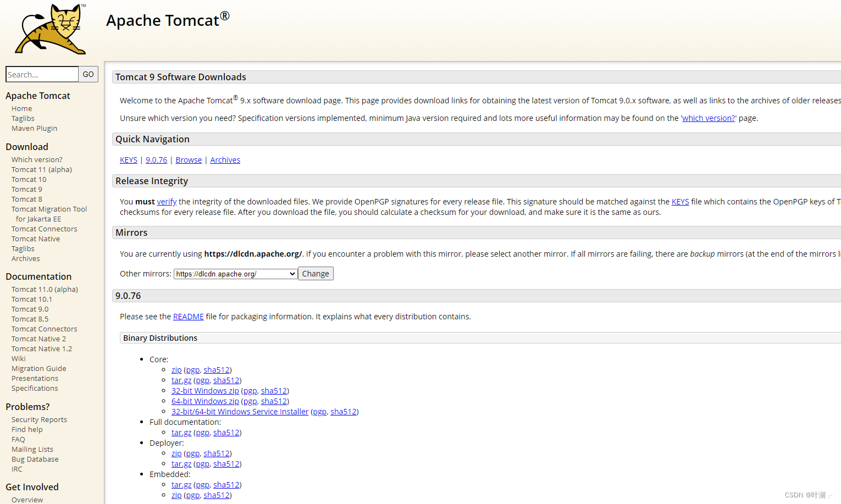
Task: Download the 32-bit/64-bit Windows Service Installer
Action: tap(240, 411)
